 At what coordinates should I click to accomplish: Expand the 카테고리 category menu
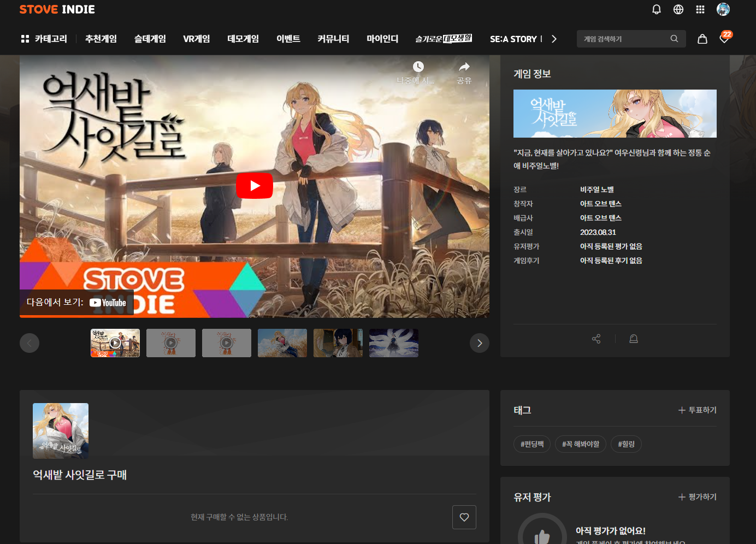[44, 39]
